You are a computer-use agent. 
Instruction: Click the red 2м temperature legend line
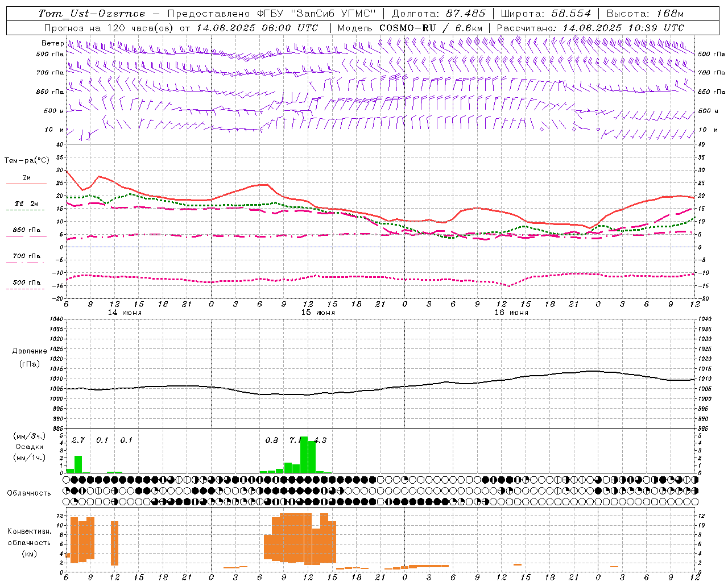[26, 184]
